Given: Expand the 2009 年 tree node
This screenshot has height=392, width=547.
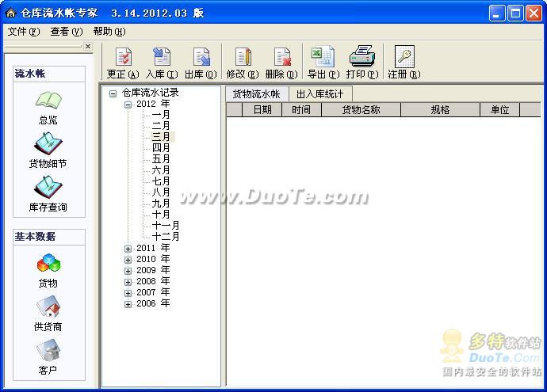Looking at the screenshot, I should click(x=128, y=271).
